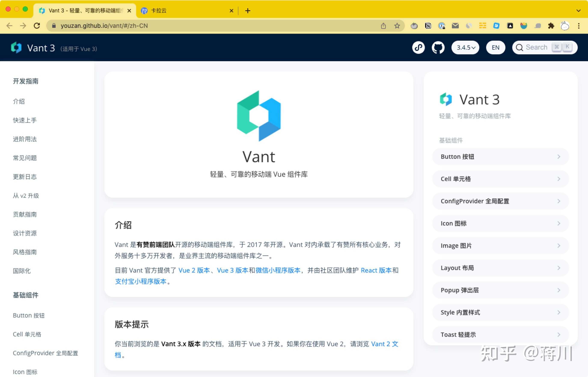Open the GitHub repository icon in the navbar
The height and width of the screenshot is (377, 588).
438,47
